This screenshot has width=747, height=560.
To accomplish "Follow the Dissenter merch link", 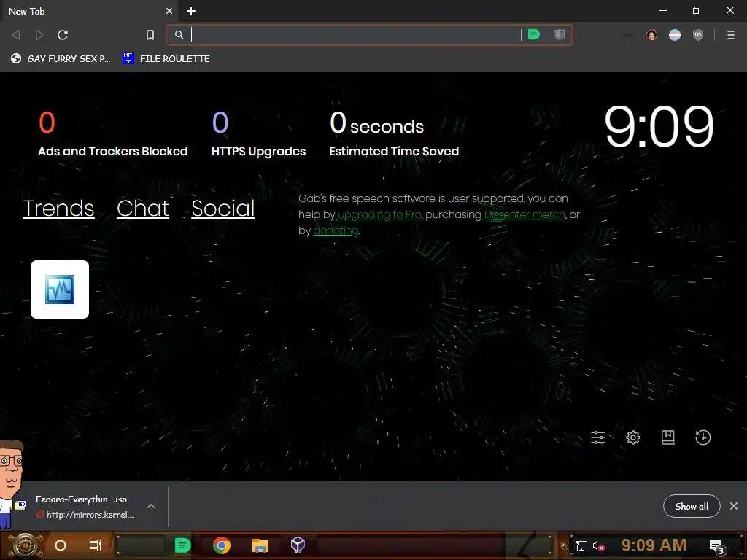I will pyautogui.click(x=525, y=215).
